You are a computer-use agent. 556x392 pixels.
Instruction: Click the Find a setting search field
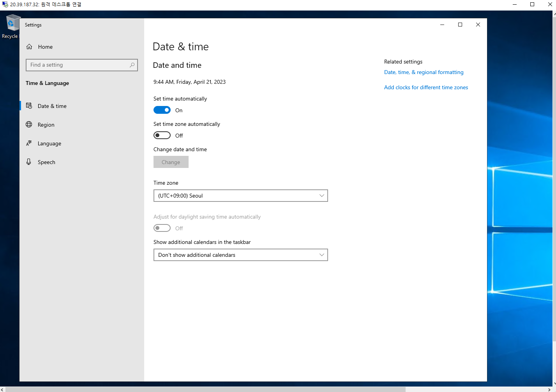(82, 65)
